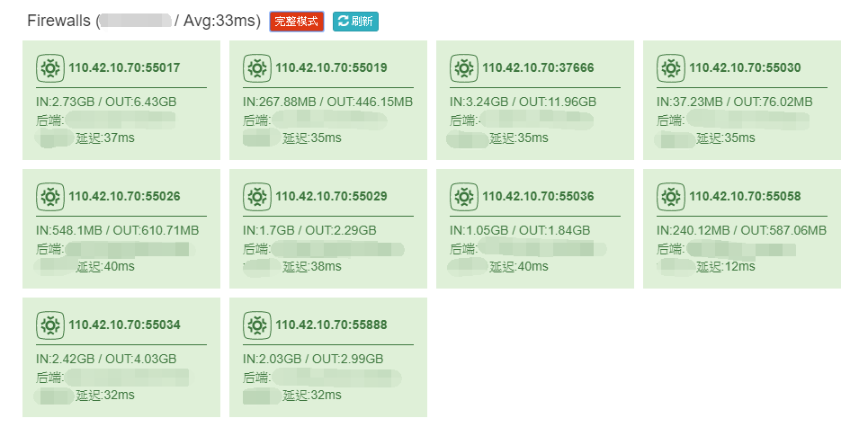This screenshot has height=436, width=868.
Task: Select gear icon beside 110.42.10.70:55030
Action: click(x=671, y=68)
